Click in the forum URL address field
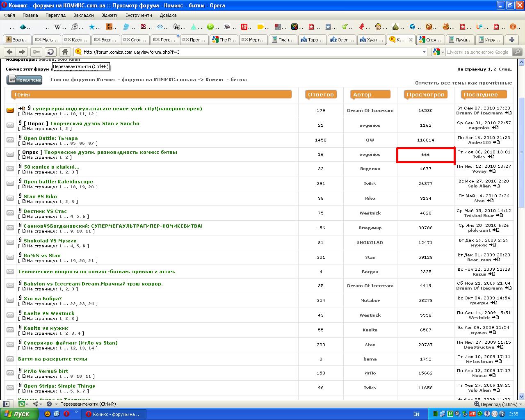525x420 pixels. tap(246, 52)
